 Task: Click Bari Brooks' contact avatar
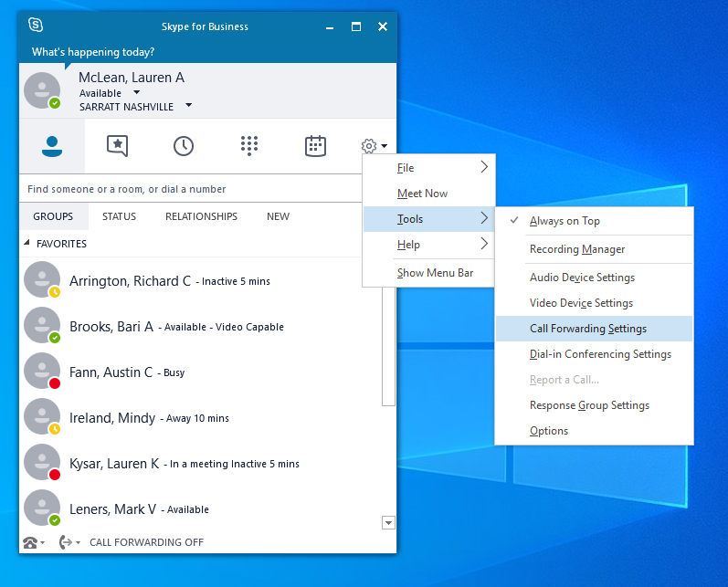42,326
